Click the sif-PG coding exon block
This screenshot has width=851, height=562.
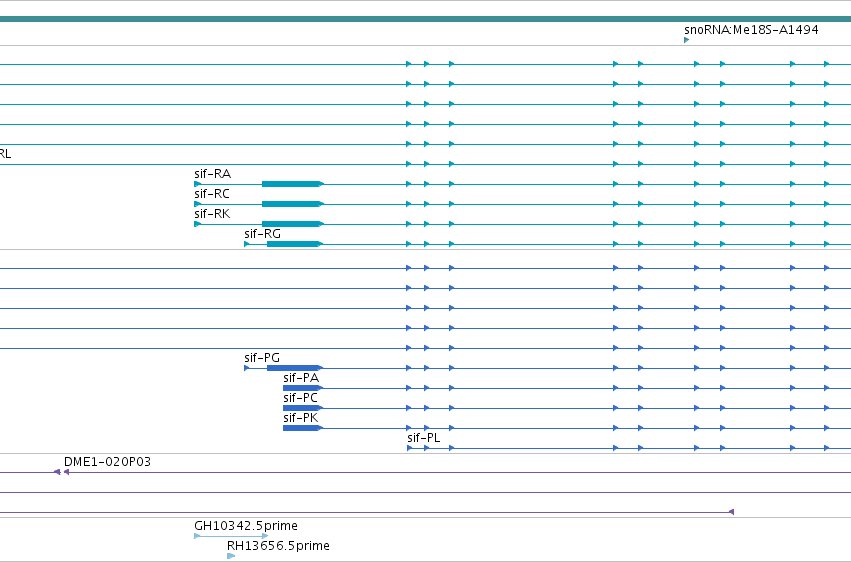point(295,368)
